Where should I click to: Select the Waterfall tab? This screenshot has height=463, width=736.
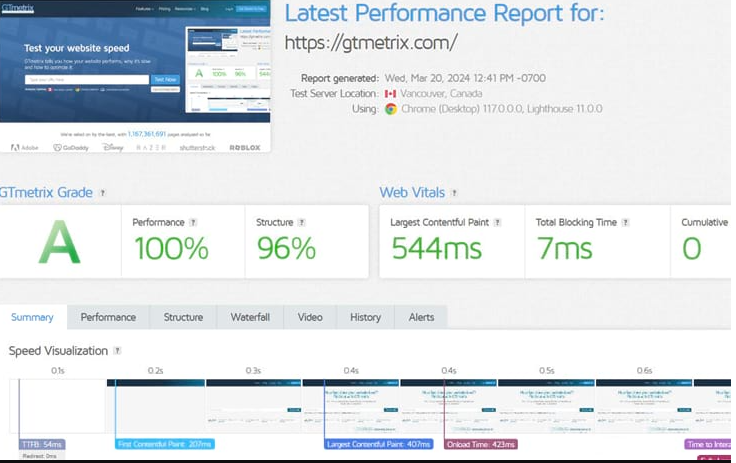pyautogui.click(x=250, y=317)
